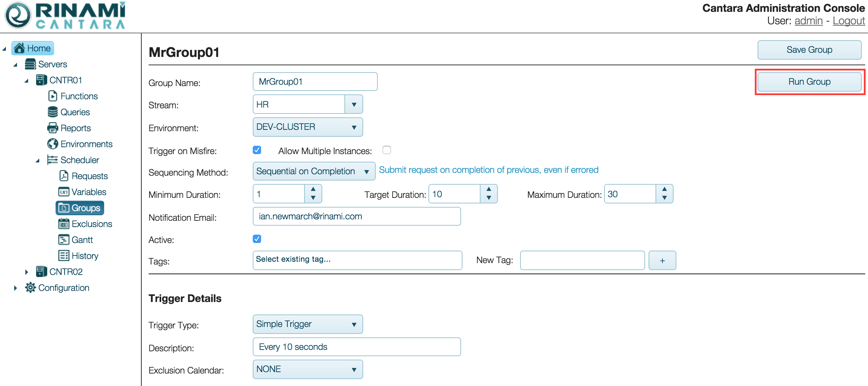868x386 pixels.
Task: Click the Notification Email field
Action: [x=357, y=217]
